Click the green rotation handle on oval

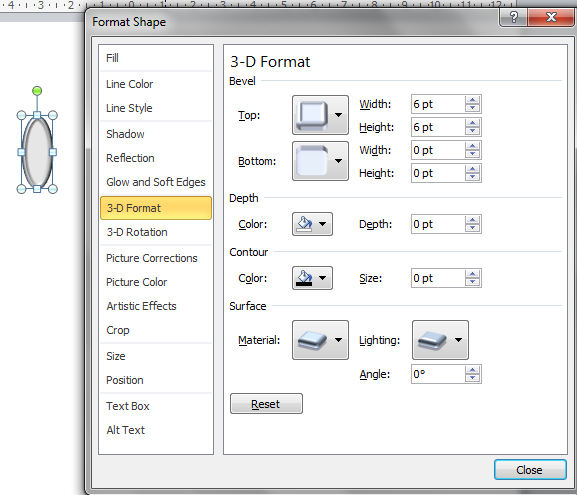(37, 91)
